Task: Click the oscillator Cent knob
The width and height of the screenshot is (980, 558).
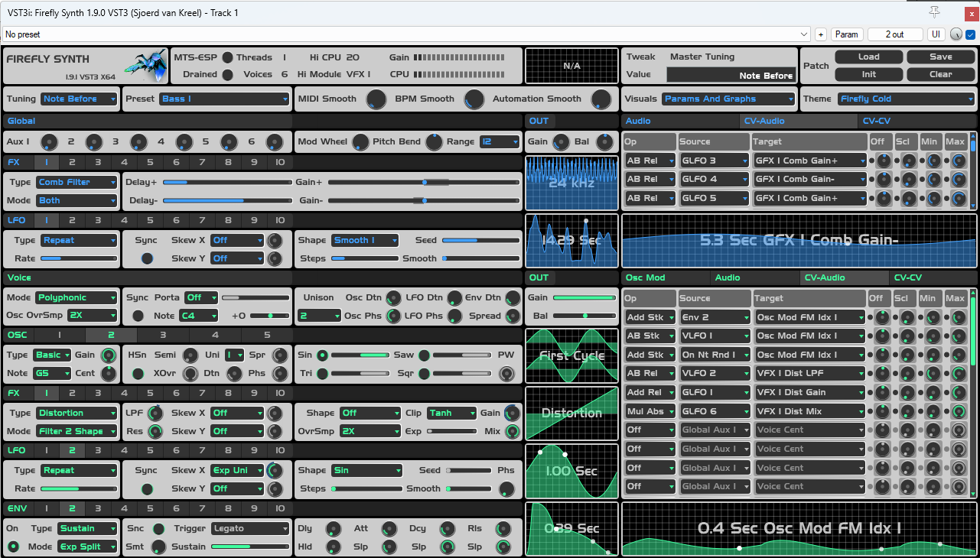Action: pos(108,374)
